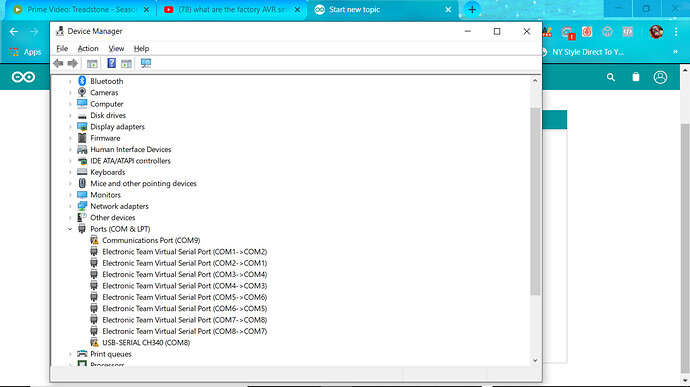This screenshot has width=690, height=387.
Task: Click the Bluetooth category icon
Action: 82,81
